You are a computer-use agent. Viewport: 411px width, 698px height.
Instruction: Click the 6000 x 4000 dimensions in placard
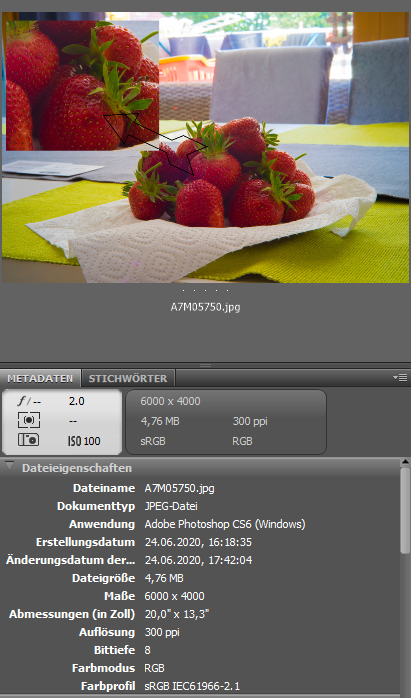pos(171,401)
